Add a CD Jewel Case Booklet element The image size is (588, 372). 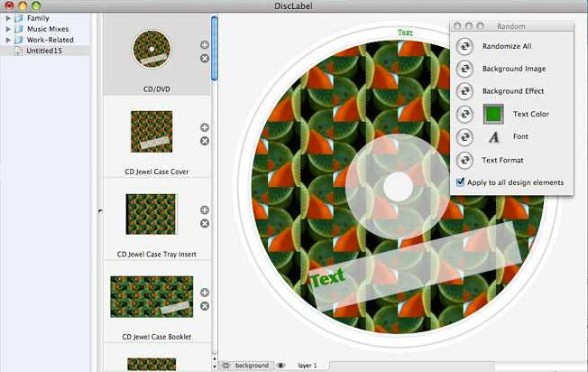[205, 293]
